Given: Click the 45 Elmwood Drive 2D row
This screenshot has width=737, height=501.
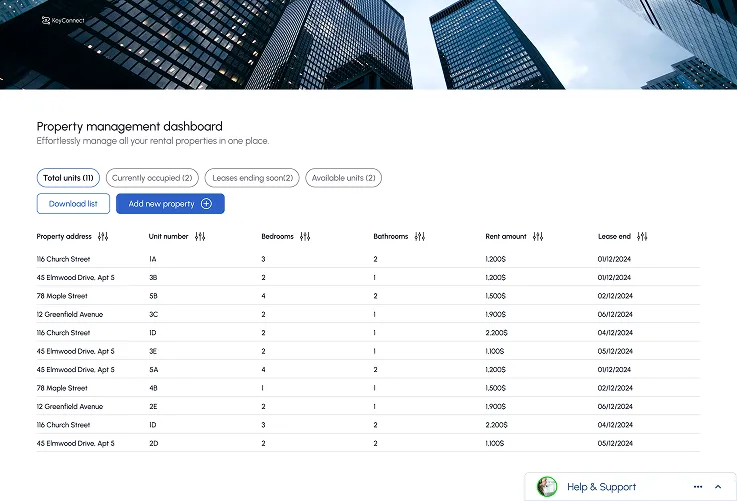Looking at the screenshot, I should click(367, 443).
